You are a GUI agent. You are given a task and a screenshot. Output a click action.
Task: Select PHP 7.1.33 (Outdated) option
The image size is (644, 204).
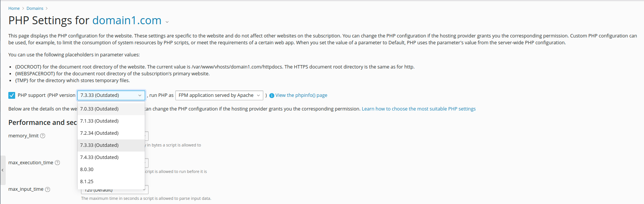[x=99, y=121]
